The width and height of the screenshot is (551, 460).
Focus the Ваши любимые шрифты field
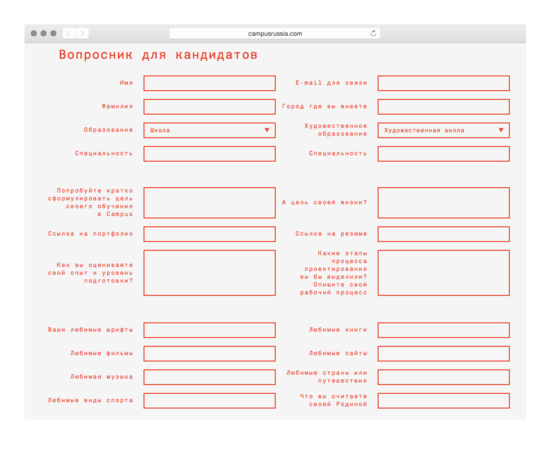pyautogui.click(x=209, y=330)
